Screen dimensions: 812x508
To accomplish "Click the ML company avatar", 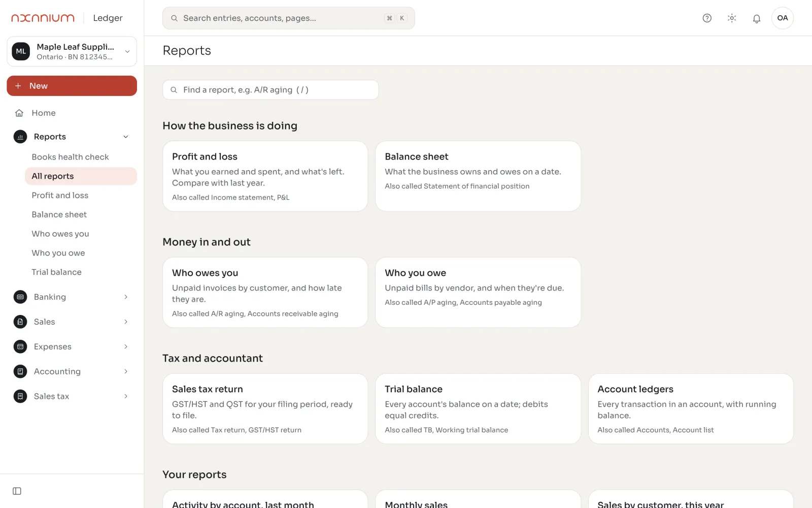I will (21, 51).
